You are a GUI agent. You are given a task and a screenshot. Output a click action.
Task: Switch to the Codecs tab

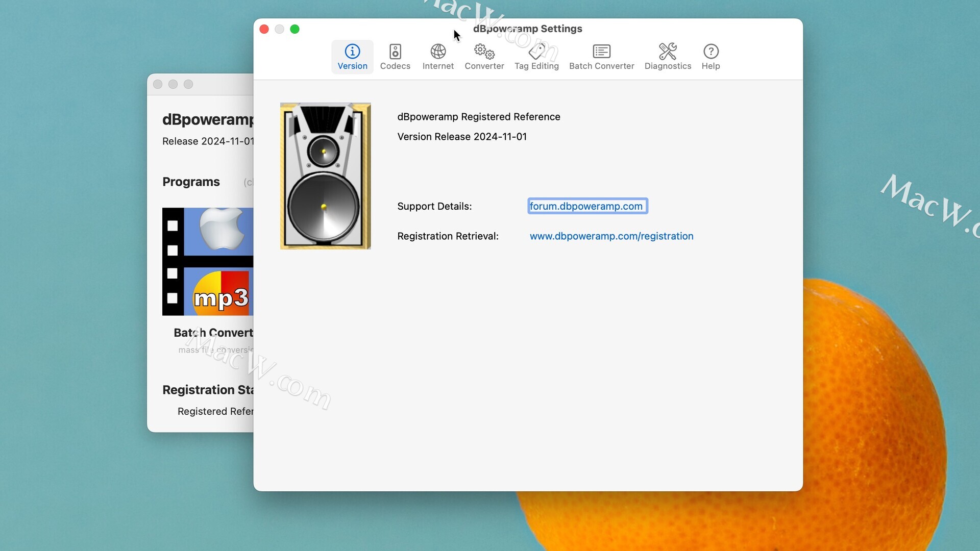tap(395, 57)
